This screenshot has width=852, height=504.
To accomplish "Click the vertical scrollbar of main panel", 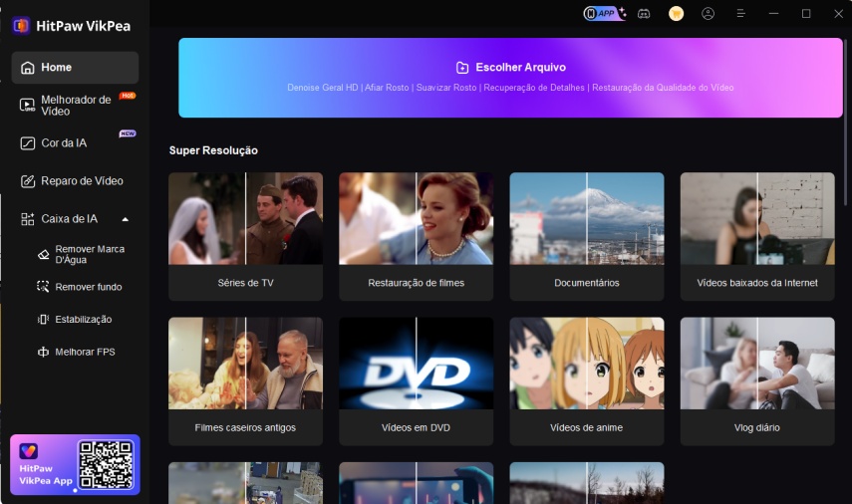I will [845, 123].
